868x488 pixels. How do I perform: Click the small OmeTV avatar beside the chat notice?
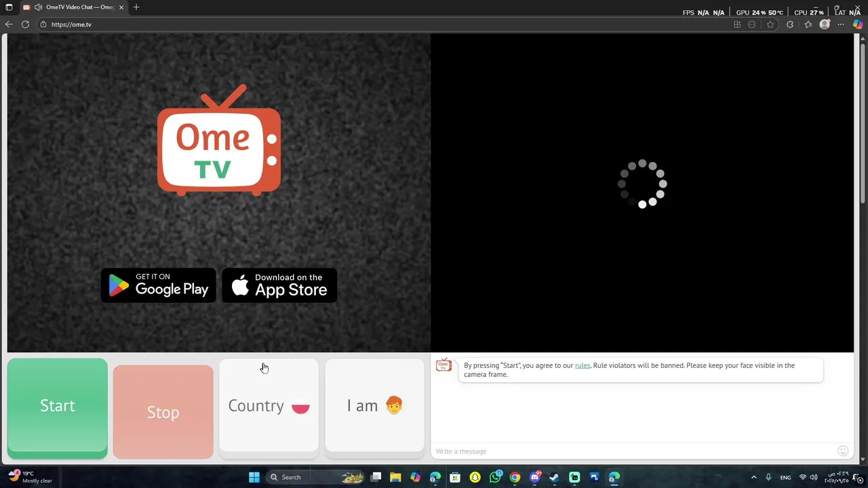click(443, 365)
